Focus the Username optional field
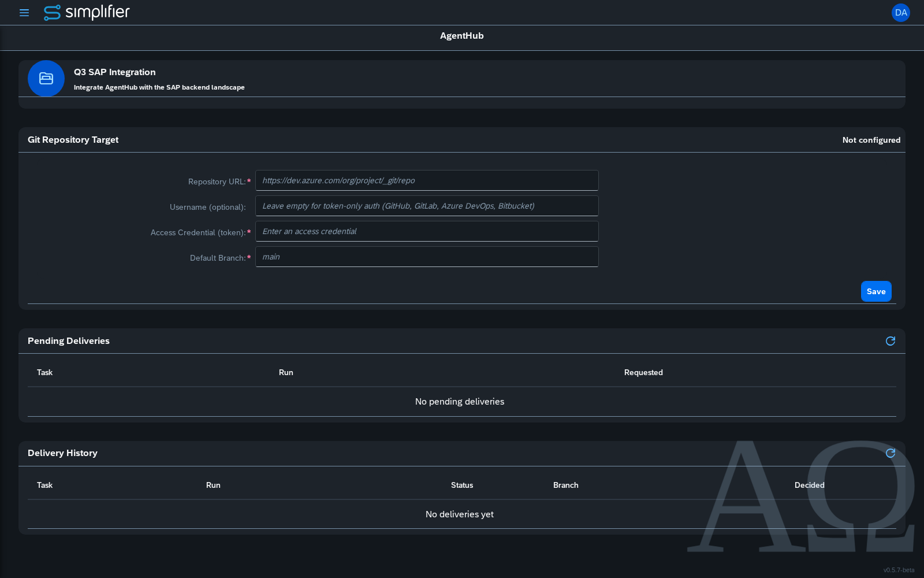 427,206
